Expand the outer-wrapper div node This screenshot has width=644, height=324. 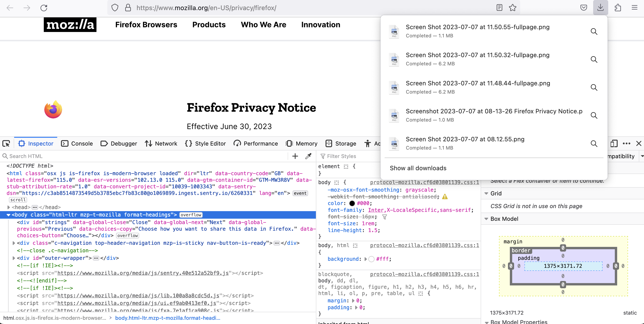14,258
